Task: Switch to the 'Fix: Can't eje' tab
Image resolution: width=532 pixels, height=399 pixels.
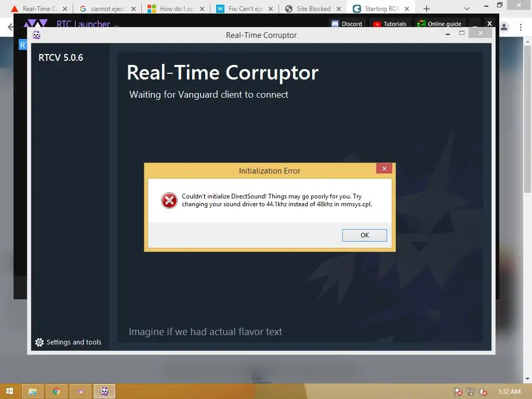Action: tap(245, 9)
